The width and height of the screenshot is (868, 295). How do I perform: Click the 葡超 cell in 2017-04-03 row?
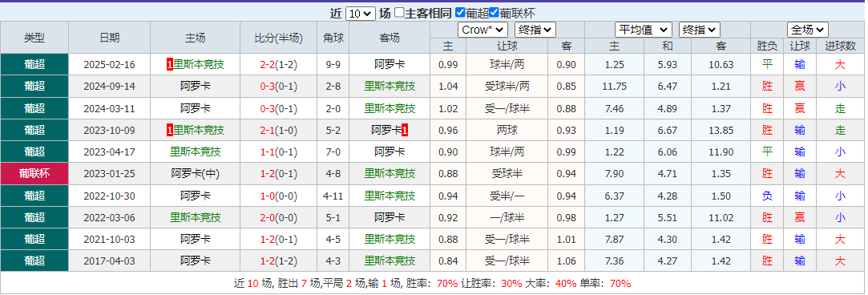tap(34, 261)
